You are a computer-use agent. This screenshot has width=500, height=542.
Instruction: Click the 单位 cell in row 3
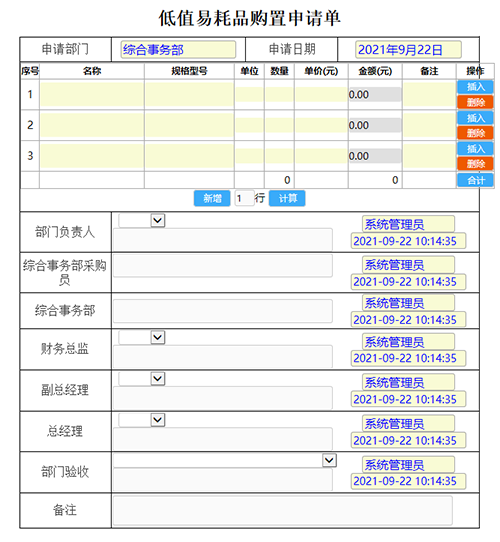point(249,156)
